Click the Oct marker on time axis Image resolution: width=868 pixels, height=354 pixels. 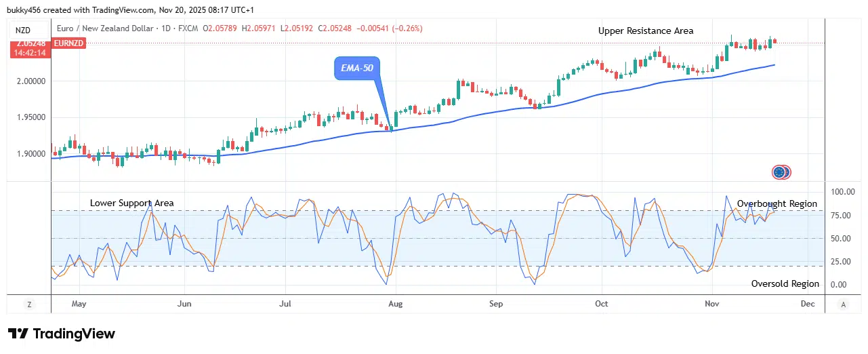[x=600, y=304]
